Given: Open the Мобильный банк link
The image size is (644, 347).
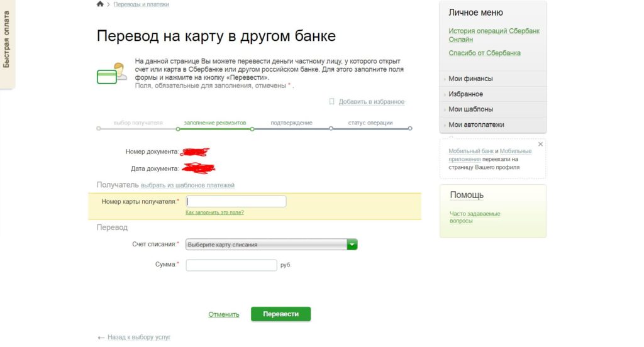Looking at the screenshot, I should pos(470,151).
